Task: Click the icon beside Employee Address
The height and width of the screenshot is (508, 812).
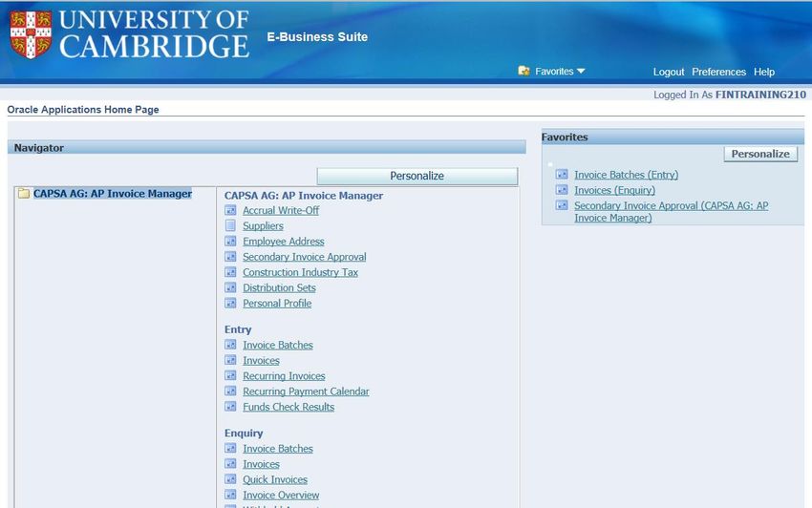Action: tap(230, 242)
